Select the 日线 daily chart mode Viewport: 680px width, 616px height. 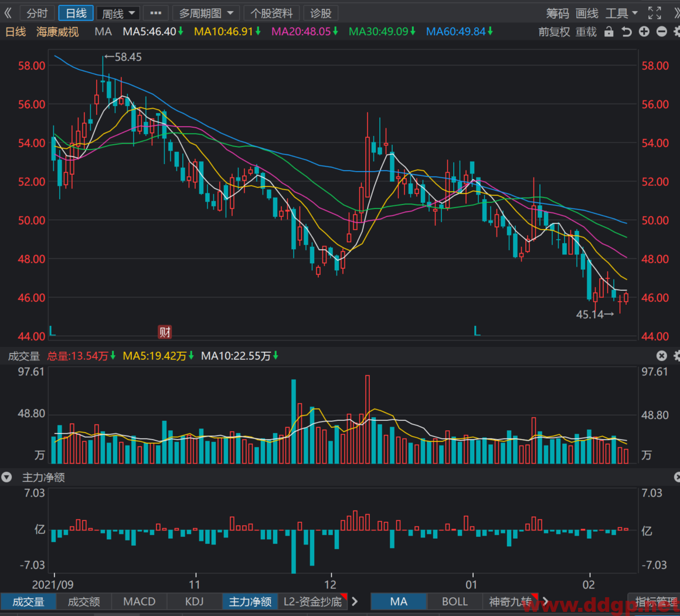pyautogui.click(x=76, y=13)
